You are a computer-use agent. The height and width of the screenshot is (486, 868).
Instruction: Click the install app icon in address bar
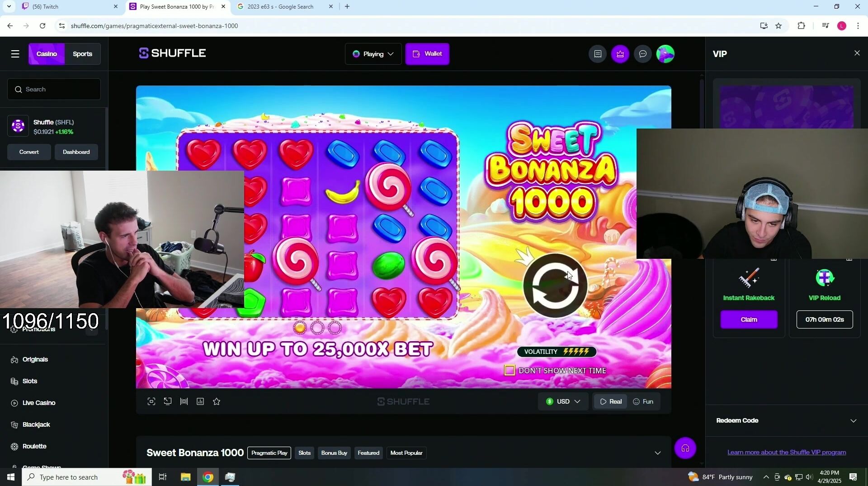tap(764, 26)
